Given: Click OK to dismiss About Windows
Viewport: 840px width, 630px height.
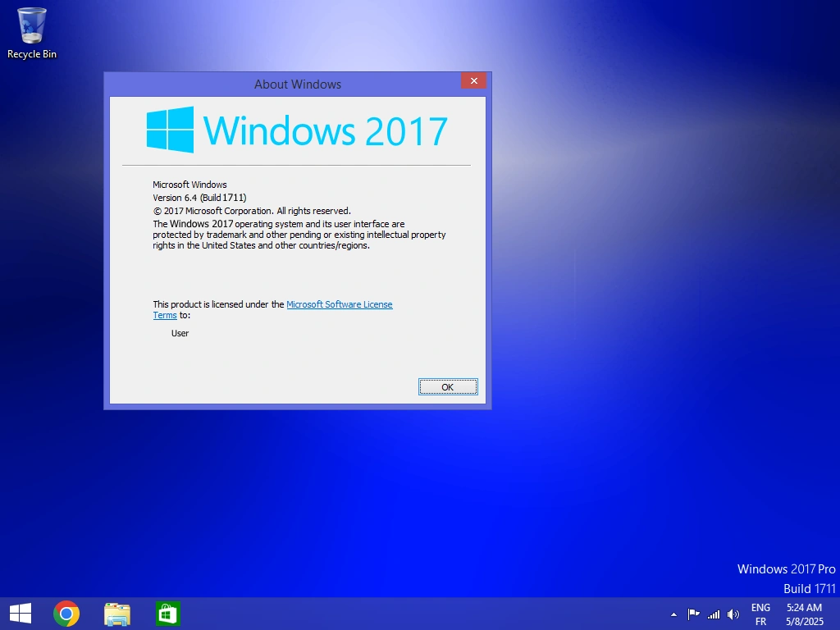Looking at the screenshot, I should (448, 386).
